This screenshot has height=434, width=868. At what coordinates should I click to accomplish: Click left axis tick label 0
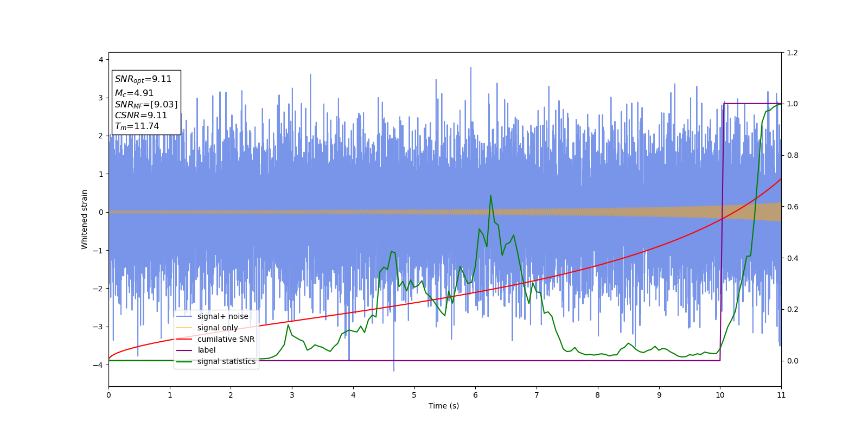pos(101,212)
